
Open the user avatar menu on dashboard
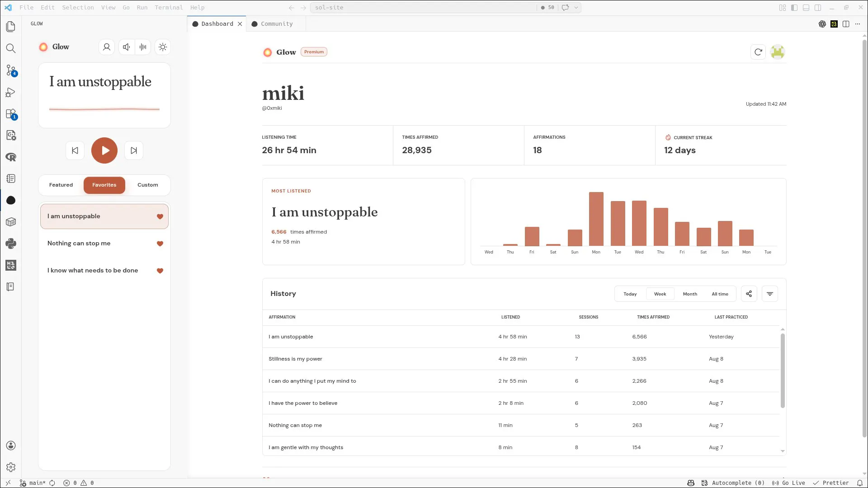click(x=778, y=52)
